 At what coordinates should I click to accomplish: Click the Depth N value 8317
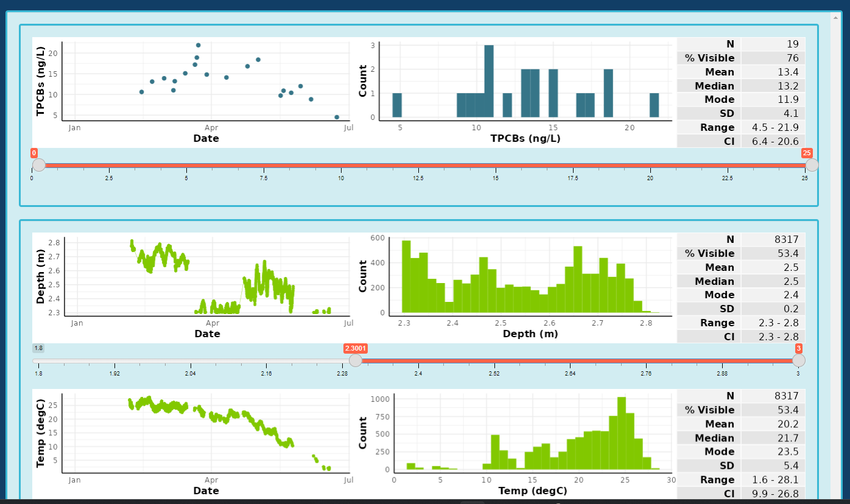(x=773, y=239)
